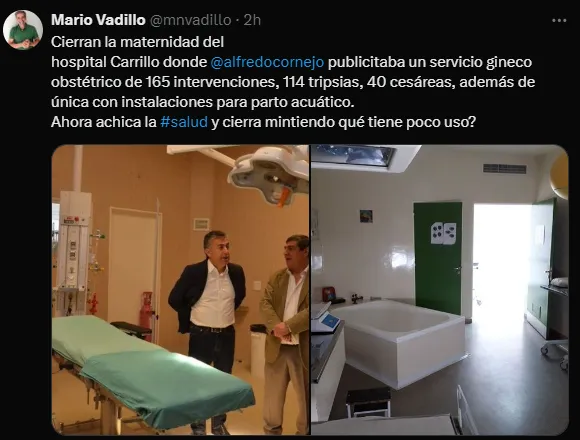This screenshot has height=440, width=580.
Task: Click Mario Vadillo's profile avatar
Action: [23, 30]
